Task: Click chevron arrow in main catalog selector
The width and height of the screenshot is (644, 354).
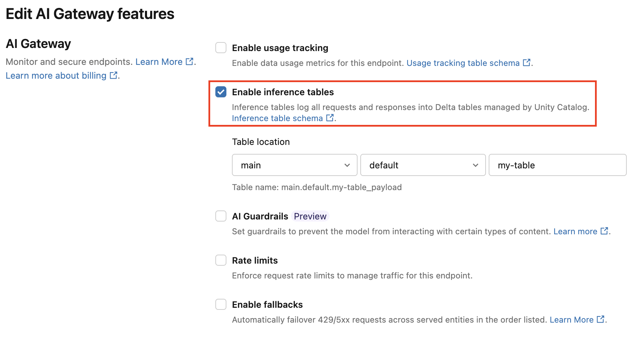Action: click(x=347, y=165)
